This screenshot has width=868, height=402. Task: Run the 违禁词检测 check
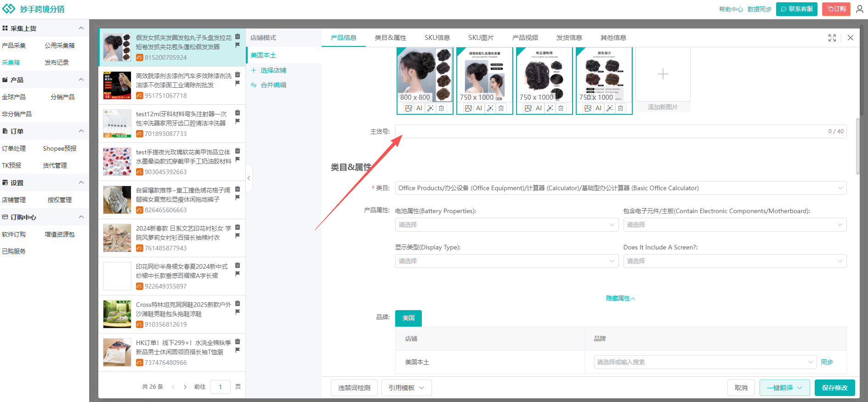[354, 388]
